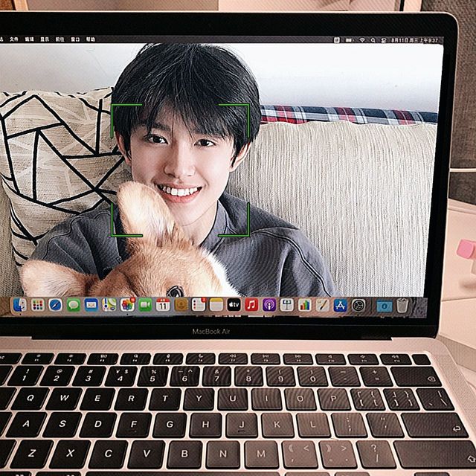This screenshot has width=476, height=476.
Task: Open Photos app from the dock
Action: click(x=127, y=305)
